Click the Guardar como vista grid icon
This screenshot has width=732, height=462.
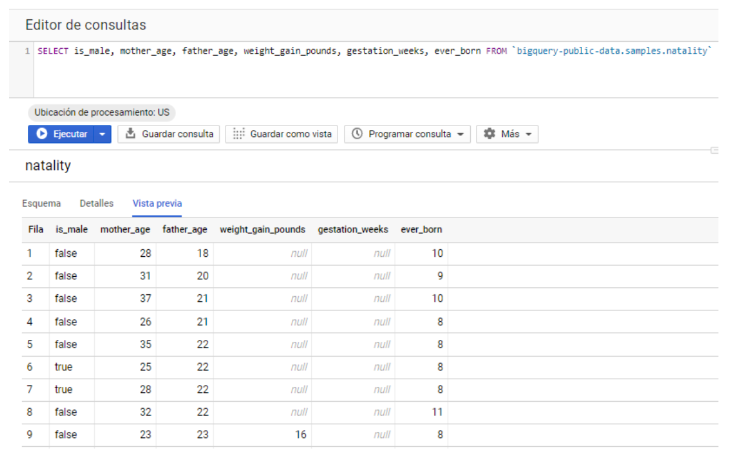point(238,134)
